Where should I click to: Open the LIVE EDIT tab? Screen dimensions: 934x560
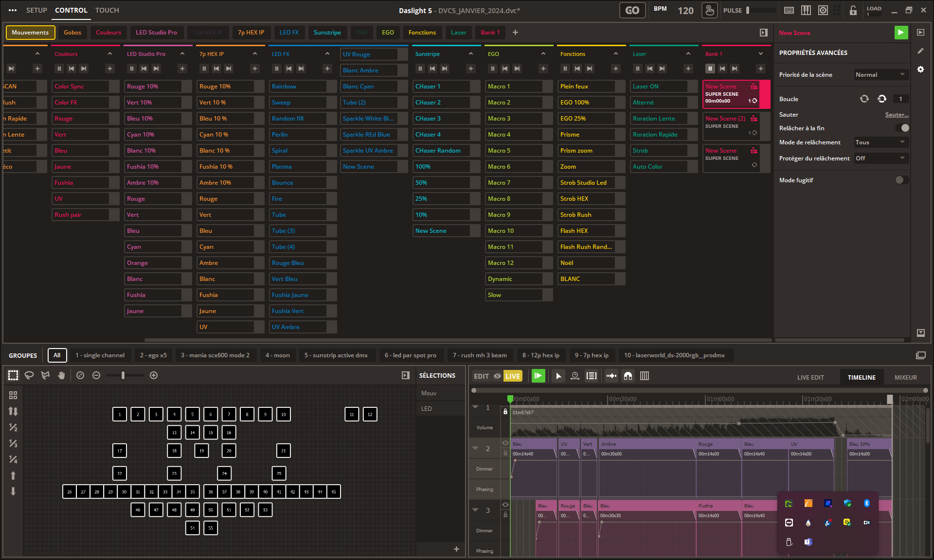point(810,377)
